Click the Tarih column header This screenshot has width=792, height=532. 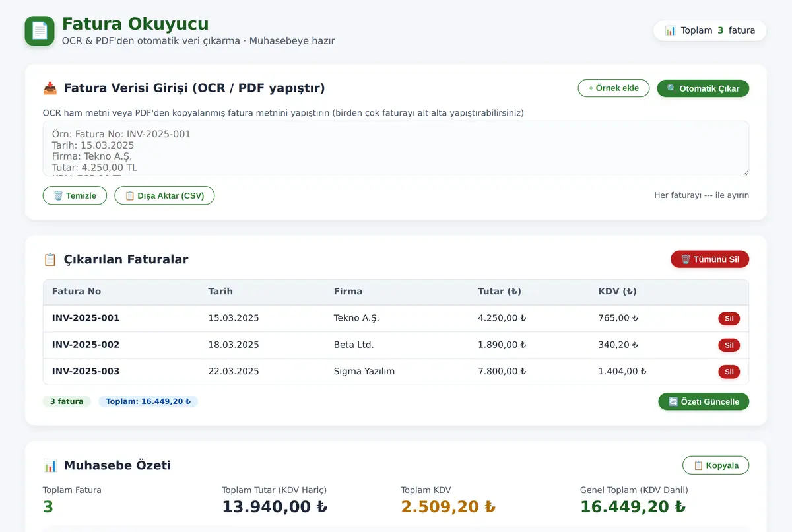click(x=220, y=292)
